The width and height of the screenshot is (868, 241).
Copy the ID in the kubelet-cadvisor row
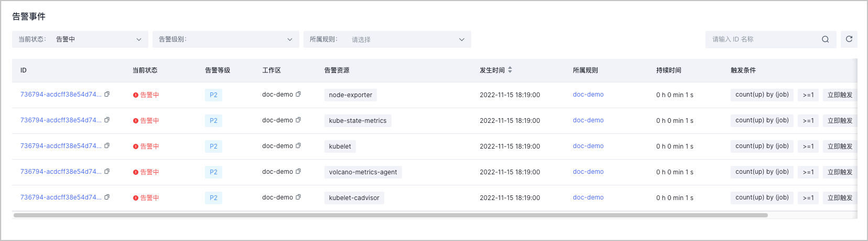(x=107, y=197)
